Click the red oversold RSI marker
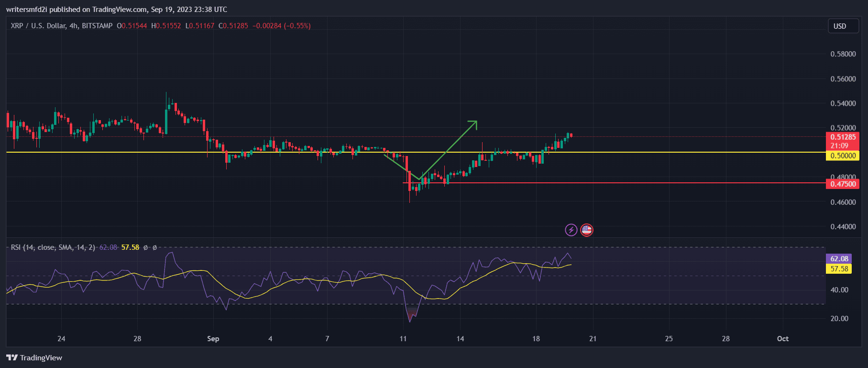 pyautogui.click(x=411, y=314)
